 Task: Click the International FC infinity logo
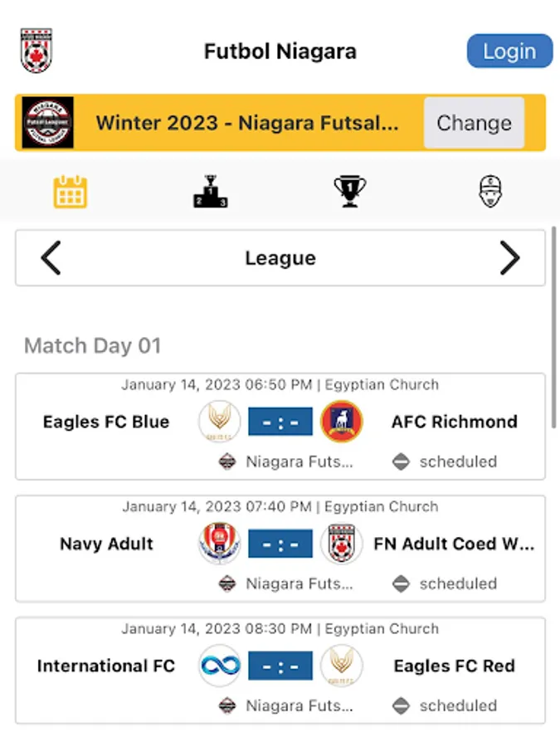pyautogui.click(x=220, y=666)
